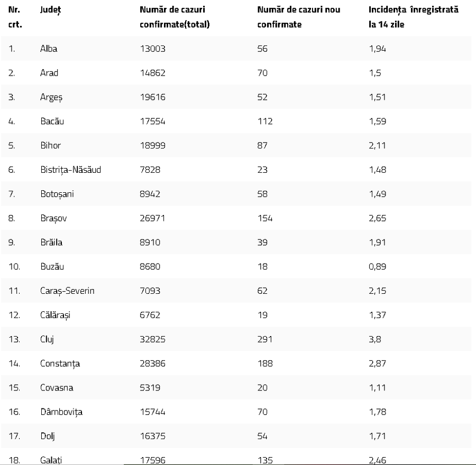The height and width of the screenshot is (465, 476).
Task: Click the Incidența înregistrată la 14 zile header
Action: point(413,17)
